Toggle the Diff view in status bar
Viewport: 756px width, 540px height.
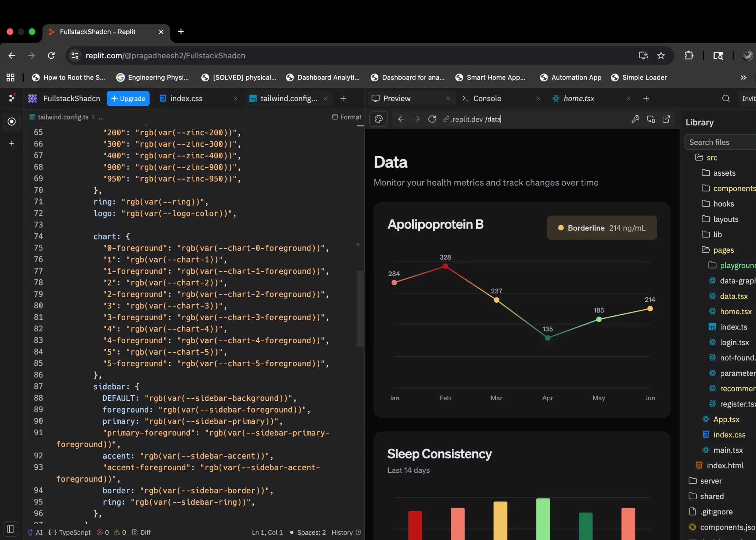(x=141, y=532)
